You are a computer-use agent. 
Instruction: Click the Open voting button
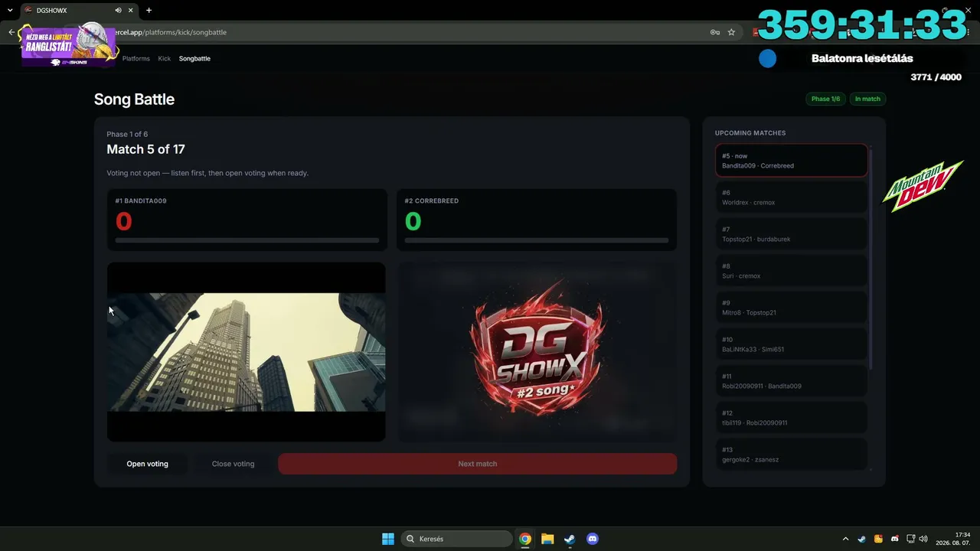[x=147, y=464]
